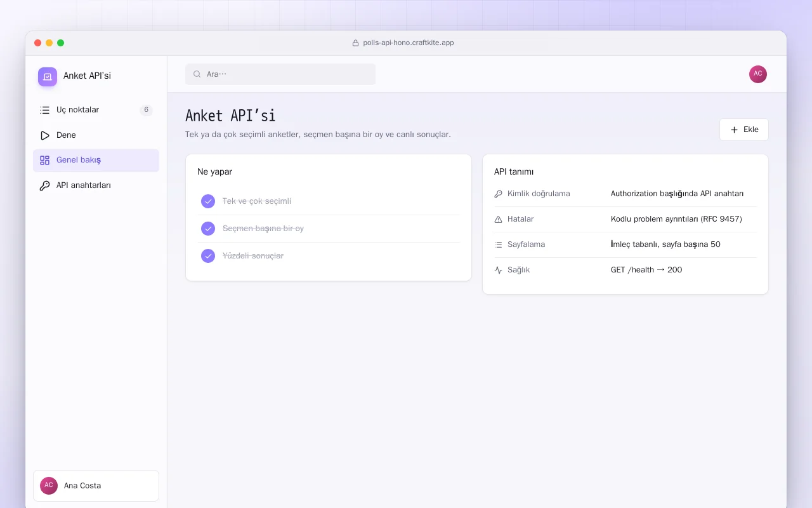Open the Ana Costa user profile card
This screenshot has width=812, height=508.
tap(96, 486)
